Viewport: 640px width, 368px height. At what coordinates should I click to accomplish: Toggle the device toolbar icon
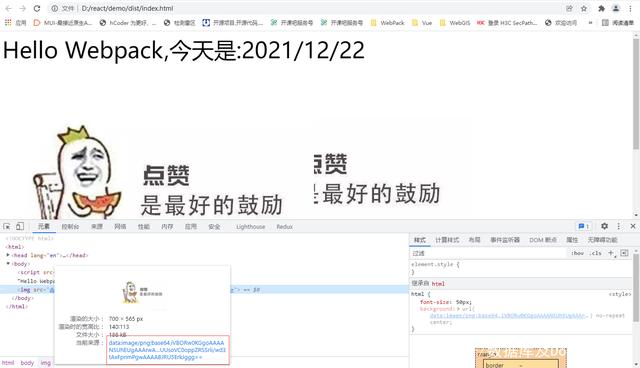20,226
